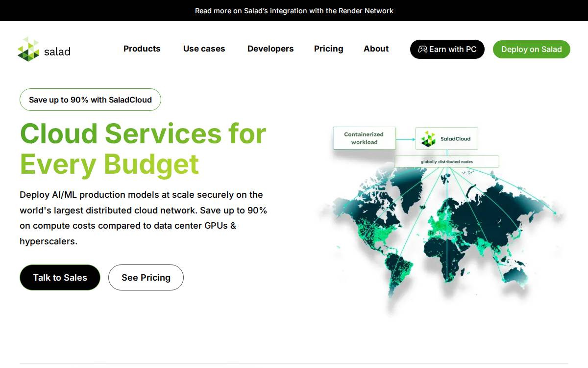
Task: Click the See Pricing button
Action: 146,278
